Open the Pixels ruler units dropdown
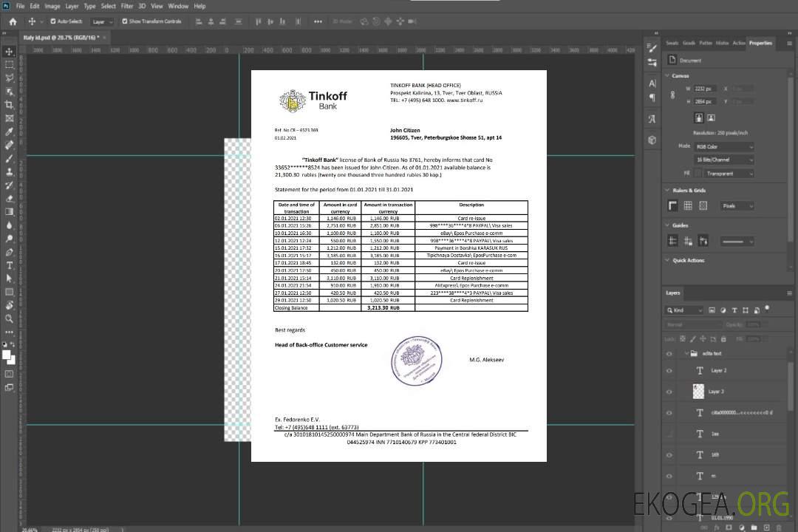 pos(737,205)
